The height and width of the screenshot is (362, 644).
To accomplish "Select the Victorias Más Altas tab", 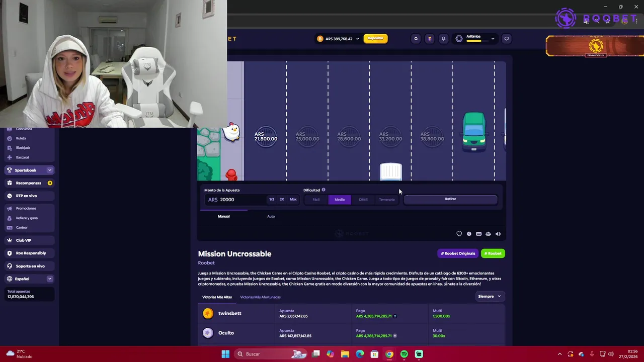I will [217, 297].
